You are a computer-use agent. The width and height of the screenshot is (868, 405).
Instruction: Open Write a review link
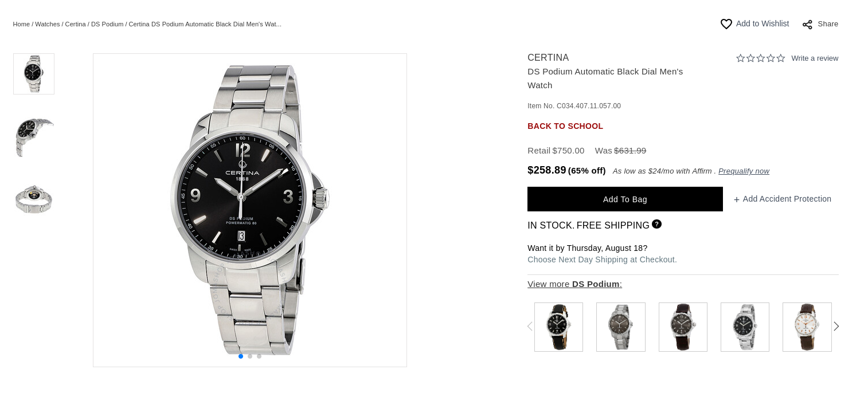point(814,58)
